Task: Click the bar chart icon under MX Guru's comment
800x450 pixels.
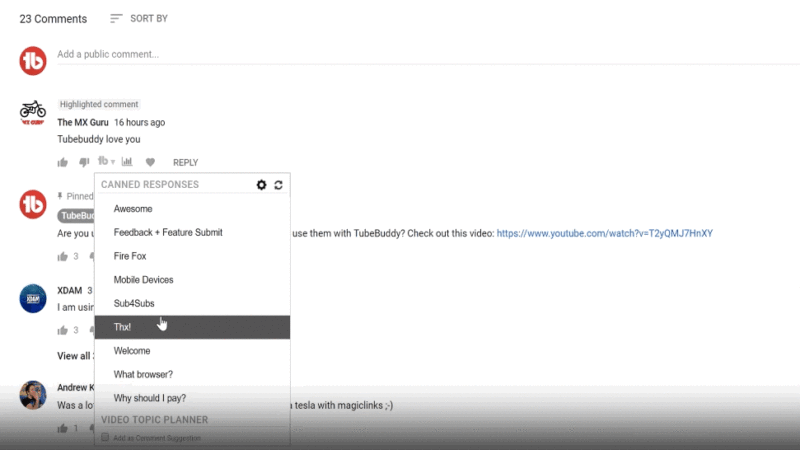Action: [x=127, y=162]
